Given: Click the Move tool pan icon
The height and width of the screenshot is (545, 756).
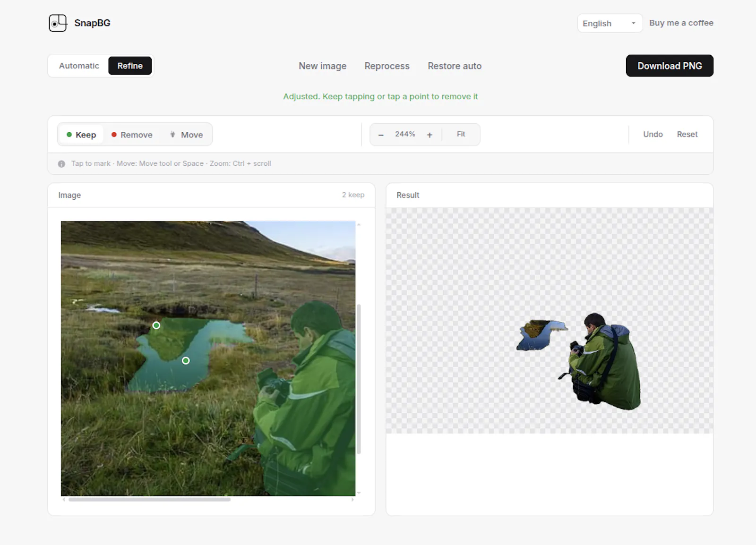Looking at the screenshot, I should point(172,135).
